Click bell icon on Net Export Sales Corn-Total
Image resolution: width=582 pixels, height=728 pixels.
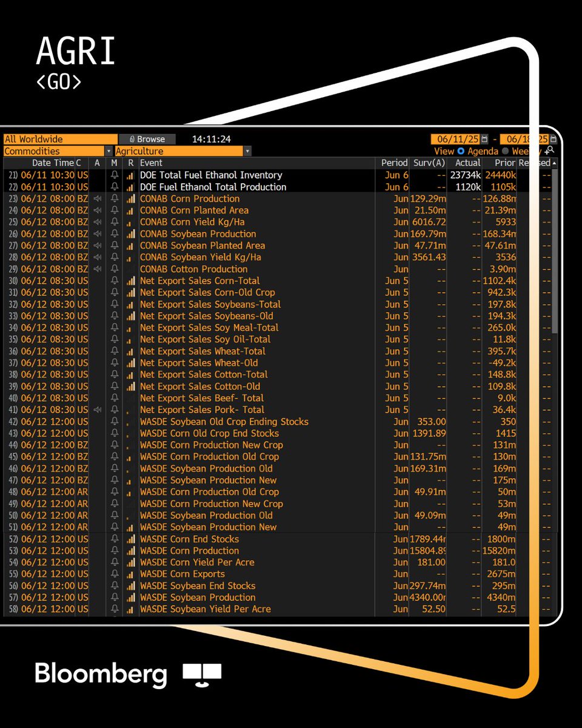coord(115,281)
